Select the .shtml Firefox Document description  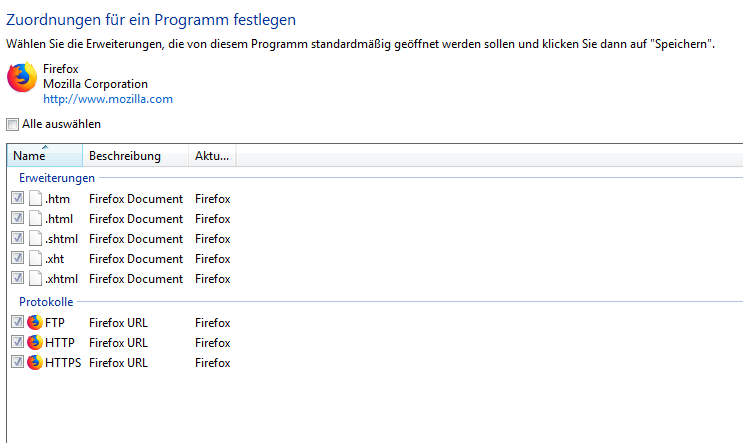[x=136, y=239]
